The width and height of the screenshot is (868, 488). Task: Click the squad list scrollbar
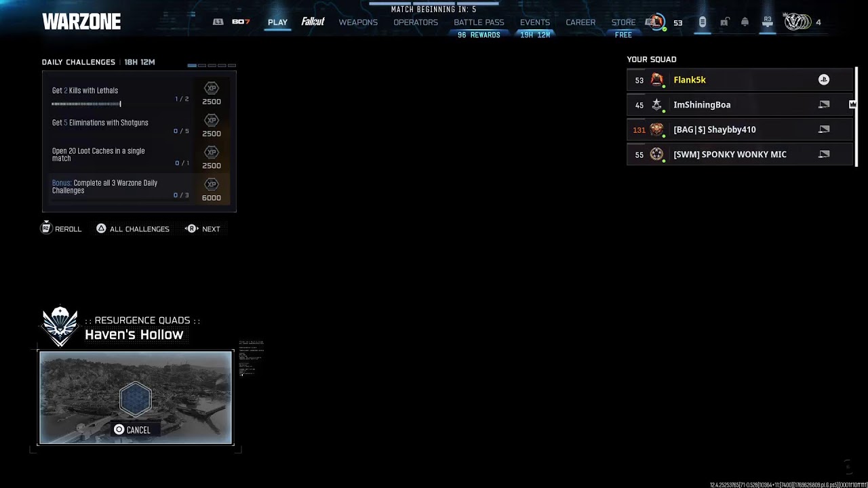pos(857,117)
